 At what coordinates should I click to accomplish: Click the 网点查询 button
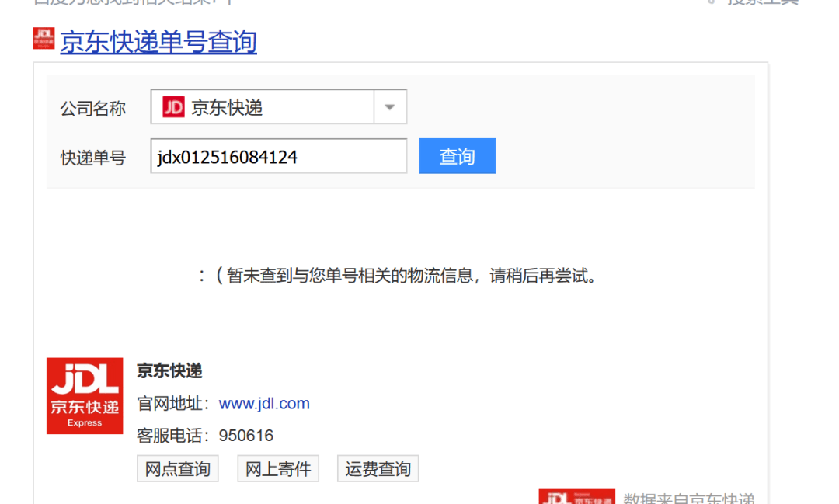[178, 469]
